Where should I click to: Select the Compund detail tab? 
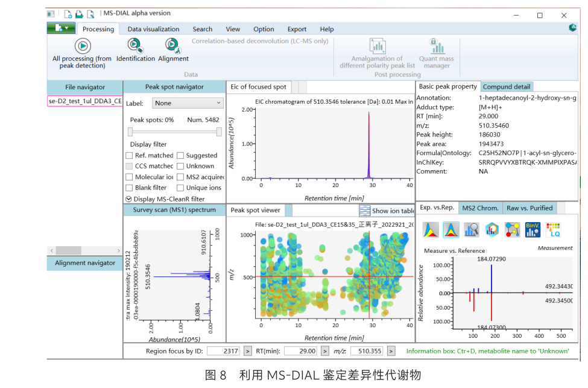click(506, 87)
